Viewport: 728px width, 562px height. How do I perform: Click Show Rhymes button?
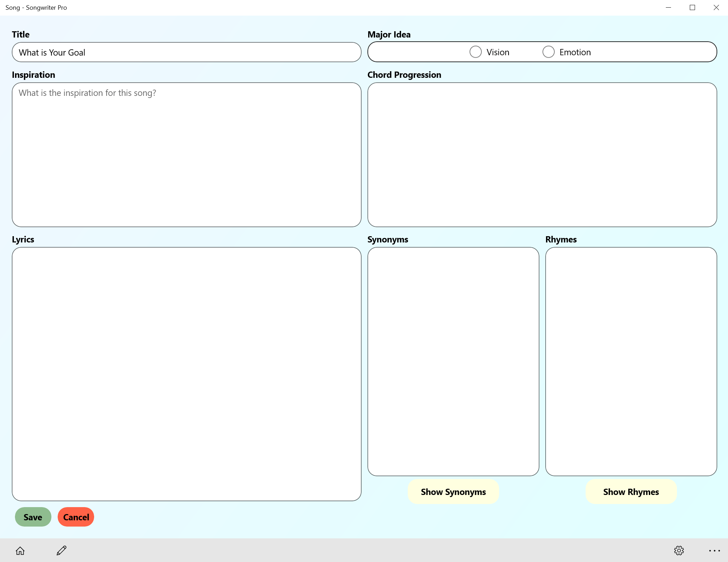[x=631, y=492]
